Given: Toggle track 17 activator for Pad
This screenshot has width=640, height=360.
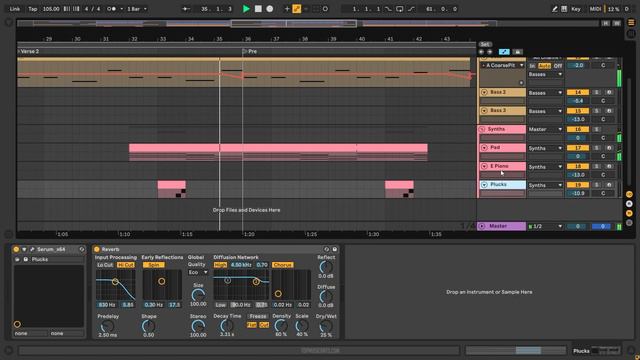Looking at the screenshot, I should tap(578, 148).
